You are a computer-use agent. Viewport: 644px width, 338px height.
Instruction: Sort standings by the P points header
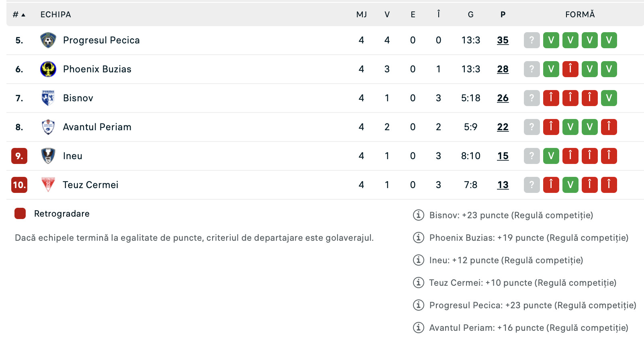coord(503,14)
